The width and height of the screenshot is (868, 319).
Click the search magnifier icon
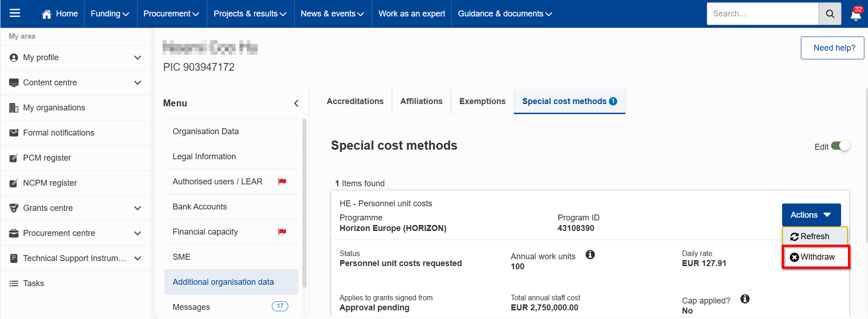point(830,14)
